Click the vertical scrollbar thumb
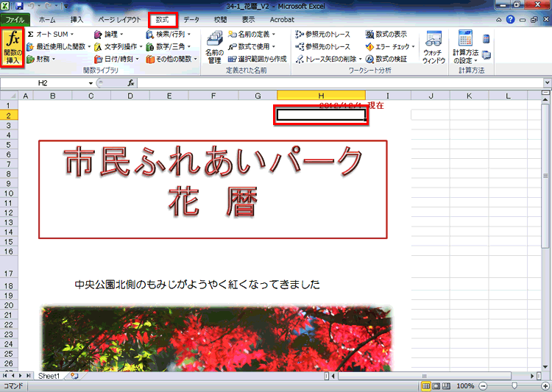 tap(545, 176)
